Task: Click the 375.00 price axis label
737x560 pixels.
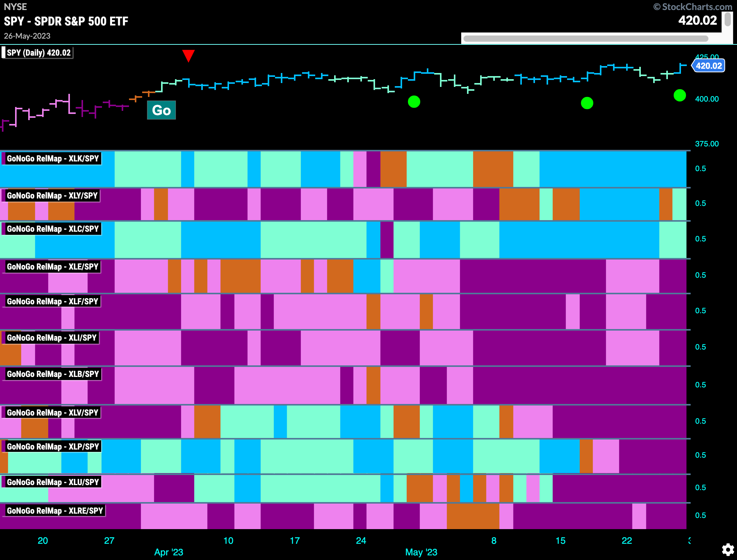Action: (x=707, y=144)
